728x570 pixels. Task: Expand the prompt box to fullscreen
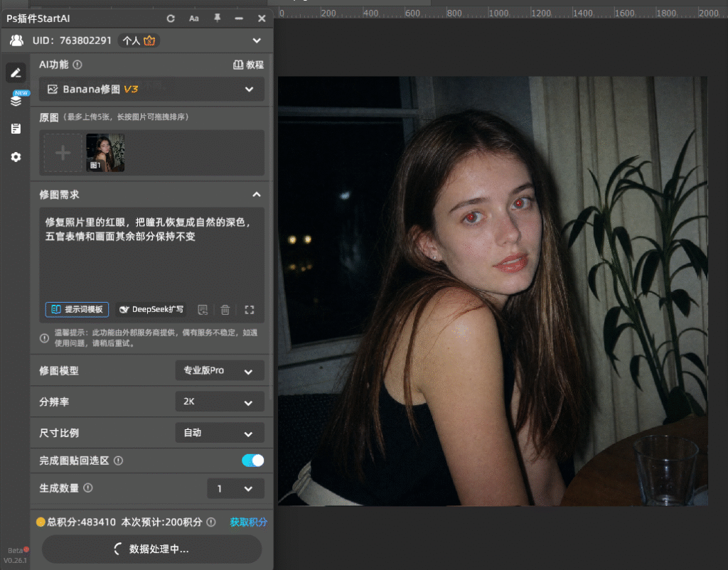[x=250, y=310]
